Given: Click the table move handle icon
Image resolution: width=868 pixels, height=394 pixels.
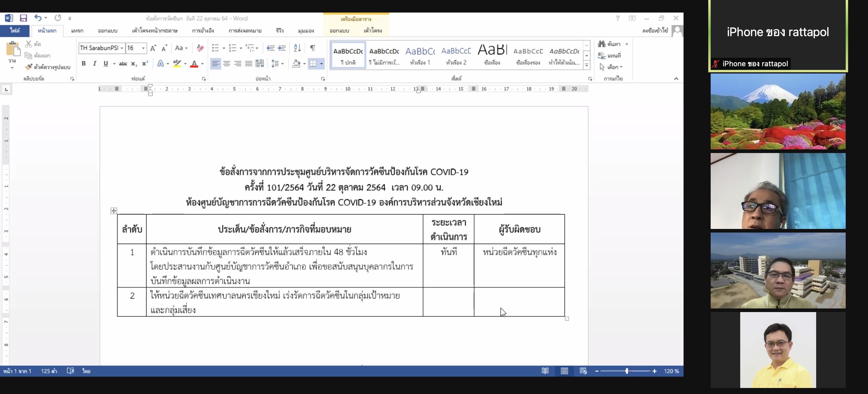Looking at the screenshot, I should click(x=114, y=211).
